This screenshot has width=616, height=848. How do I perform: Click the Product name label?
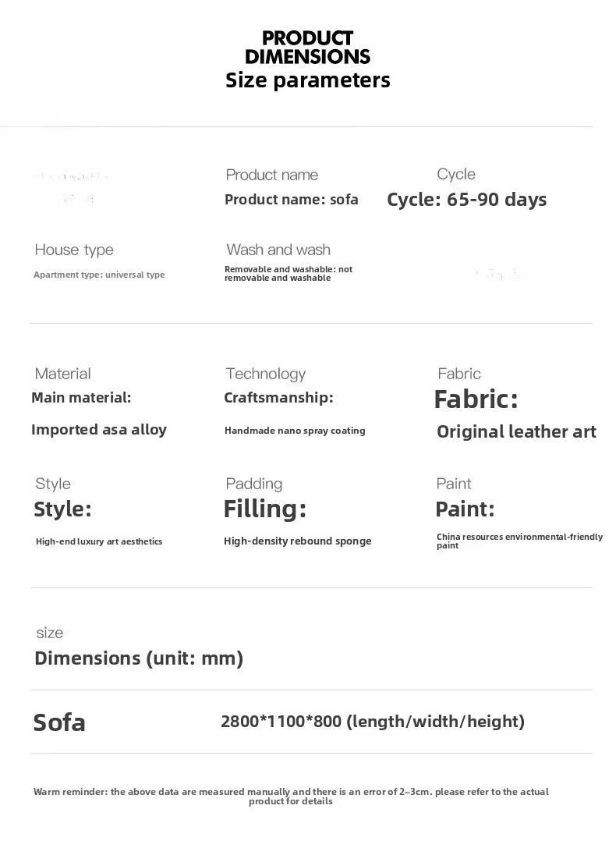point(272,175)
